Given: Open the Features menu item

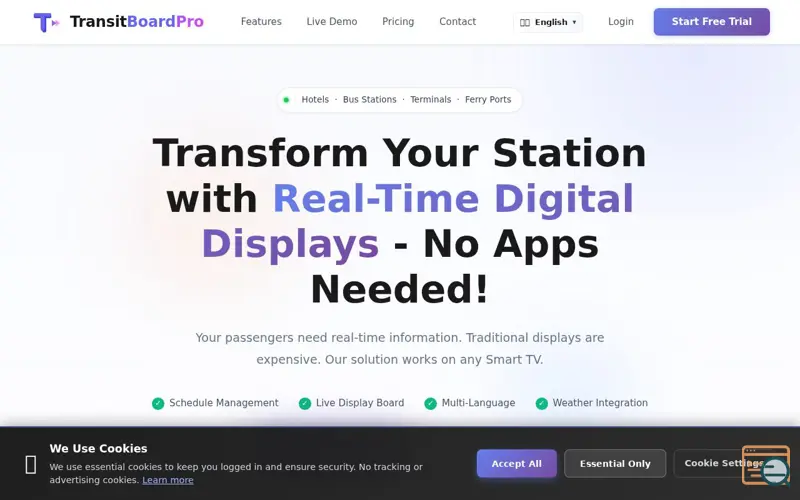Looking at the screenshot, I should (x=261, y=22).
